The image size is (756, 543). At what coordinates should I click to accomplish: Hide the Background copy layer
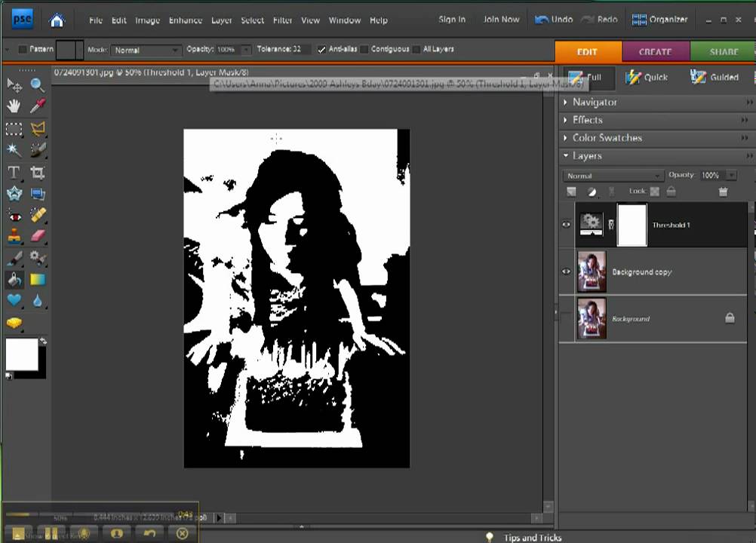point(567,271)
